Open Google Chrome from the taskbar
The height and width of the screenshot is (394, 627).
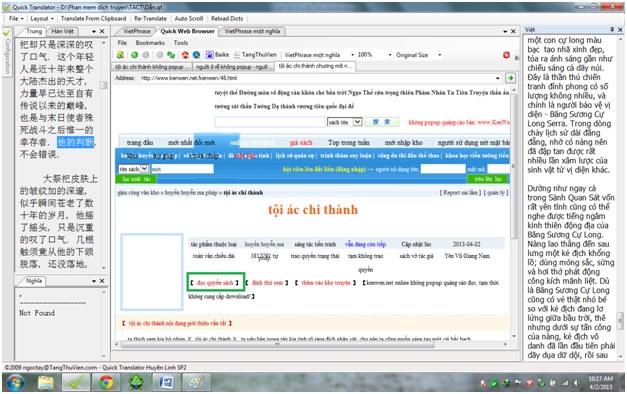[x=106, y=383]
